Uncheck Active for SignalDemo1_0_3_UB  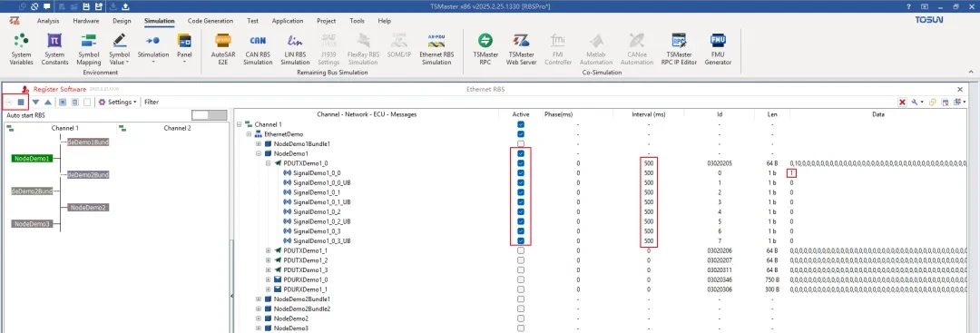[x=521, y=240]
